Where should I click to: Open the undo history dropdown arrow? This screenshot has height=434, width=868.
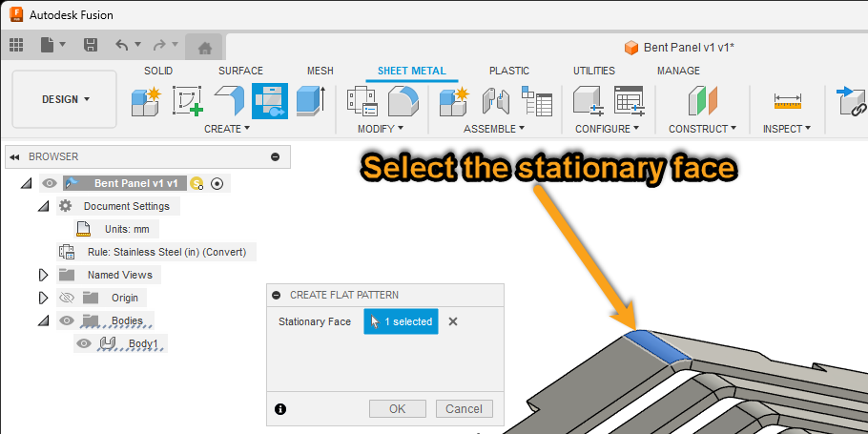[138, 44]
